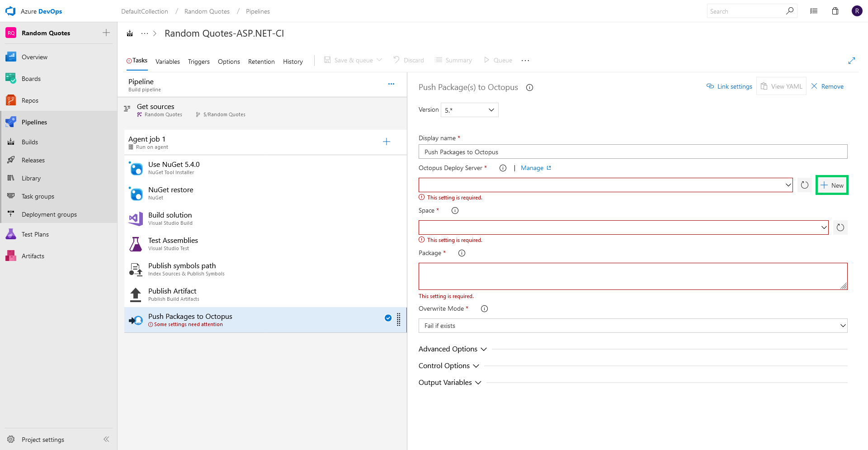Open the Overwrite Mode dropdown

coord(633,326)
